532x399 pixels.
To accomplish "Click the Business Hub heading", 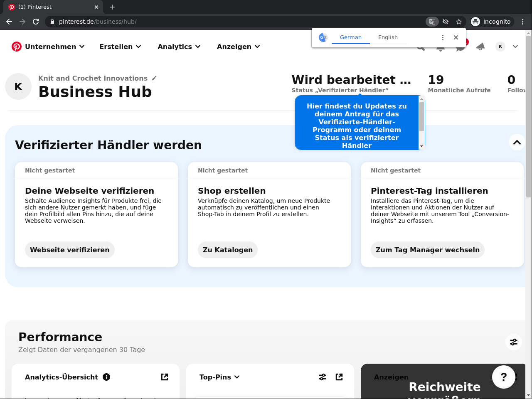I will click(95, 92).
